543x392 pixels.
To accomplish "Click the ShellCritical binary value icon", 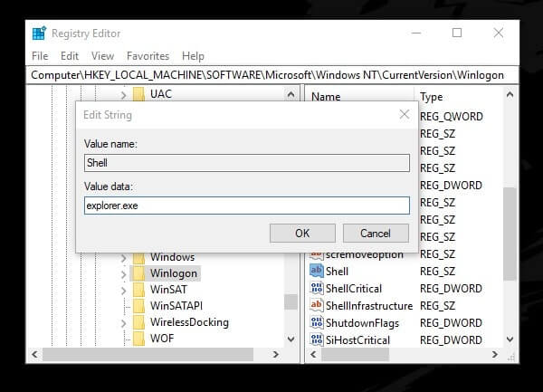I will click(x=317, y=289).
